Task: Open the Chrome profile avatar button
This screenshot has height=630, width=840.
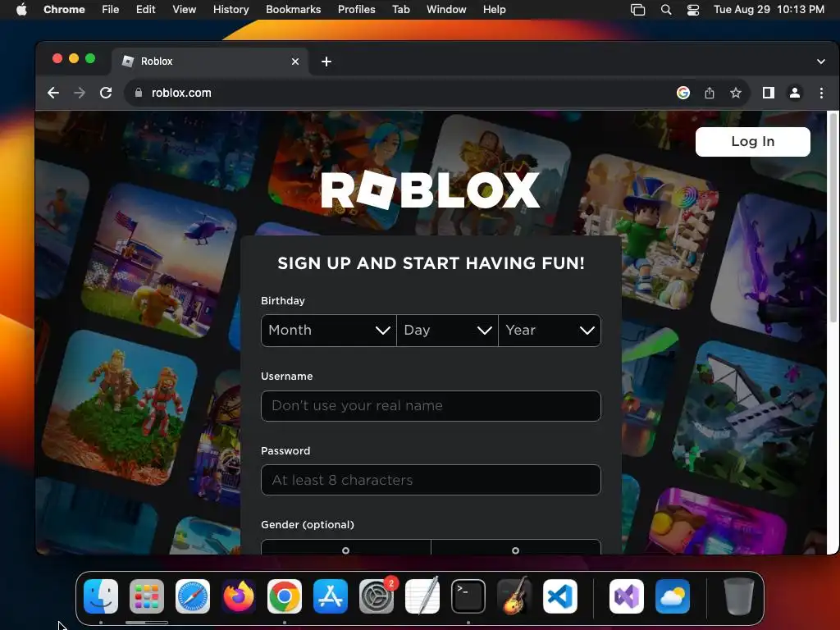Action: [x=794, y=93]
